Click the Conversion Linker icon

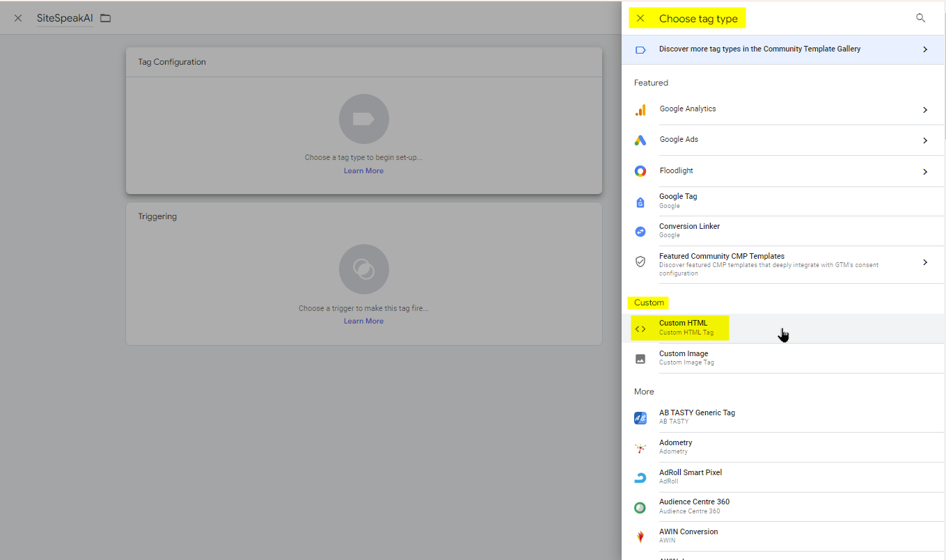tap(640, 231)
